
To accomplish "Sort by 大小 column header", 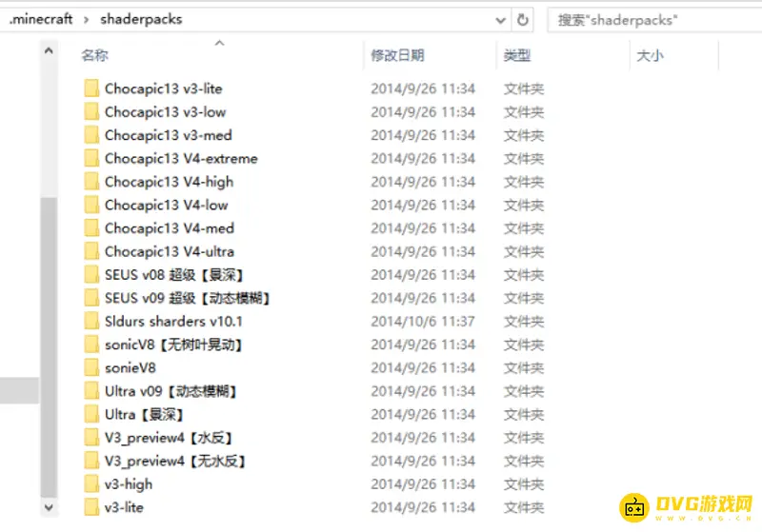I will [x=651, y=55].
